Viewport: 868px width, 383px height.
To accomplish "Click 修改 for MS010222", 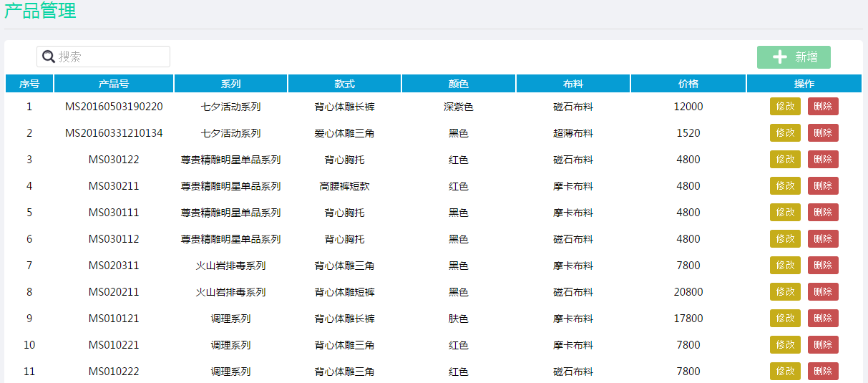I will pyautogui.click(x=785, y=372).
